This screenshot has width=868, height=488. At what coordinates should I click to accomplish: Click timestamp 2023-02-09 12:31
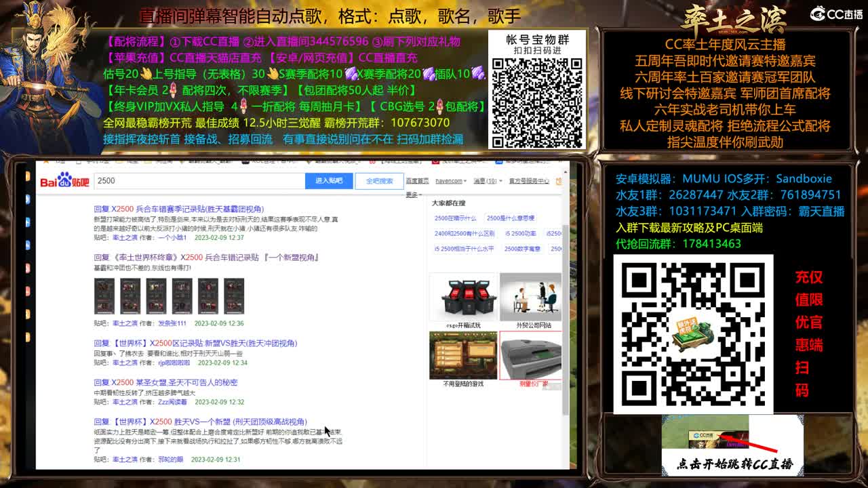point(216,460)
